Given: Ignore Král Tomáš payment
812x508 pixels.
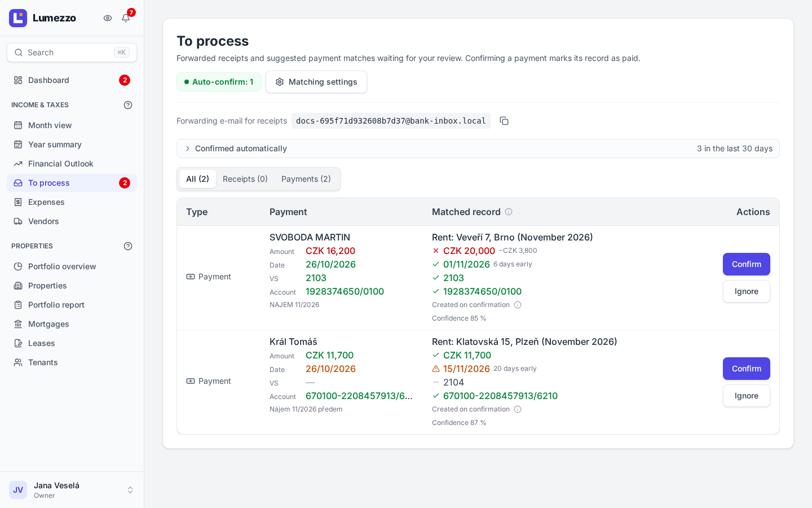Looking at the screenshot, I should pyautogui.click(x=747, y=396).
